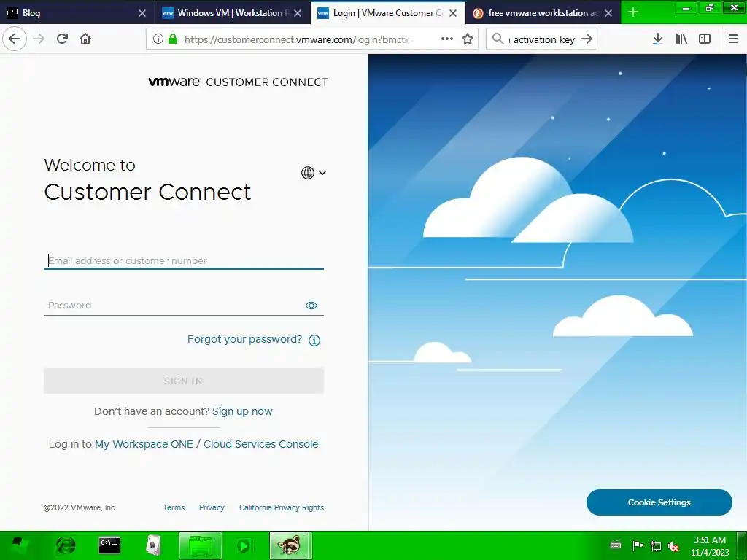The height and width of the screenshot is (560, 747).
Task: Open Internet Explorer from the taskbar
Action: point(66,545)
